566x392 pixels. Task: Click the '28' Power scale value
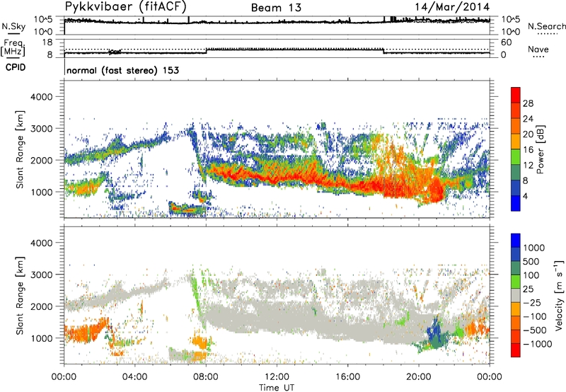528,103
